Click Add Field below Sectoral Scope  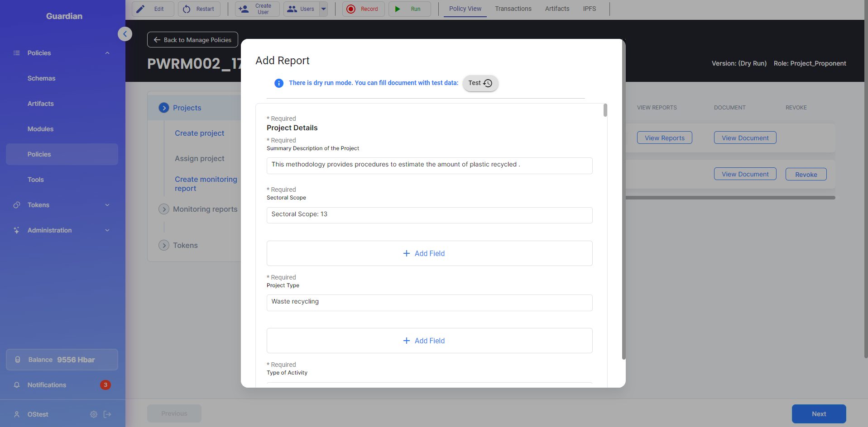click(x=429, y=253)
